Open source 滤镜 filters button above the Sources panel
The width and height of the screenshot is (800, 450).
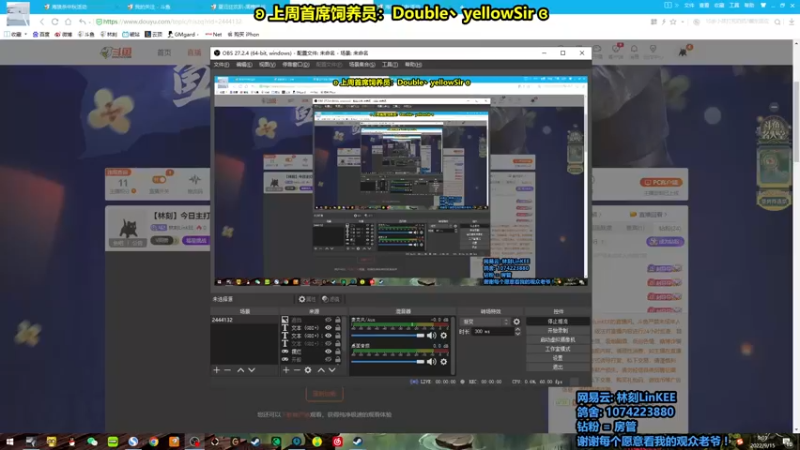point(331,299)
